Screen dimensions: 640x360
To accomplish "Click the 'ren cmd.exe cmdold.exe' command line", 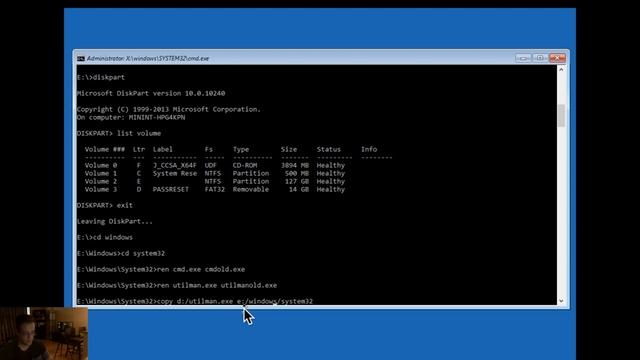I will pos(161,269).
